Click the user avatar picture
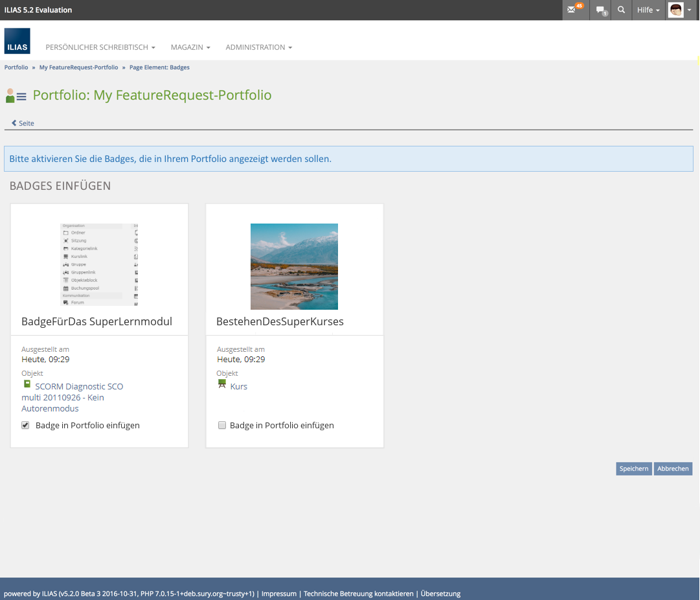700x600 pixels. tap(675, 10)
